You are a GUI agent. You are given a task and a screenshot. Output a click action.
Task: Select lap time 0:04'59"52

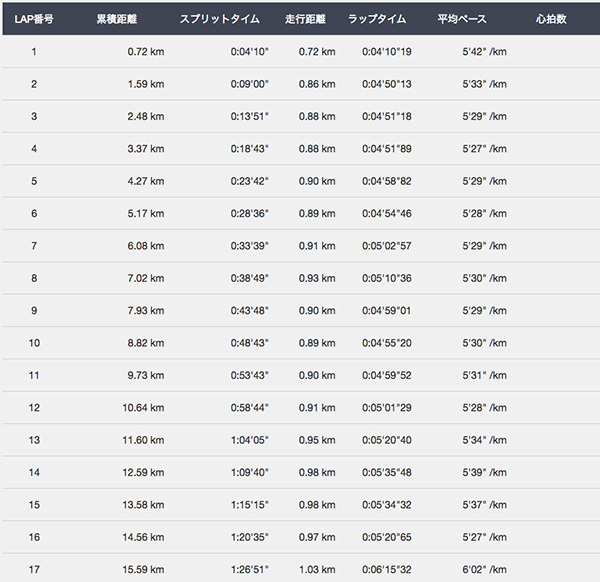[387, 375]
